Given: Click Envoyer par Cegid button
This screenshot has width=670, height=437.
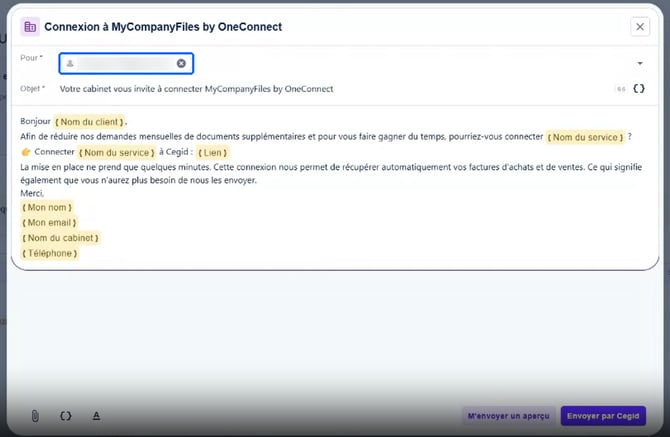Looking at the screenshot, I should tap(603, 416).
